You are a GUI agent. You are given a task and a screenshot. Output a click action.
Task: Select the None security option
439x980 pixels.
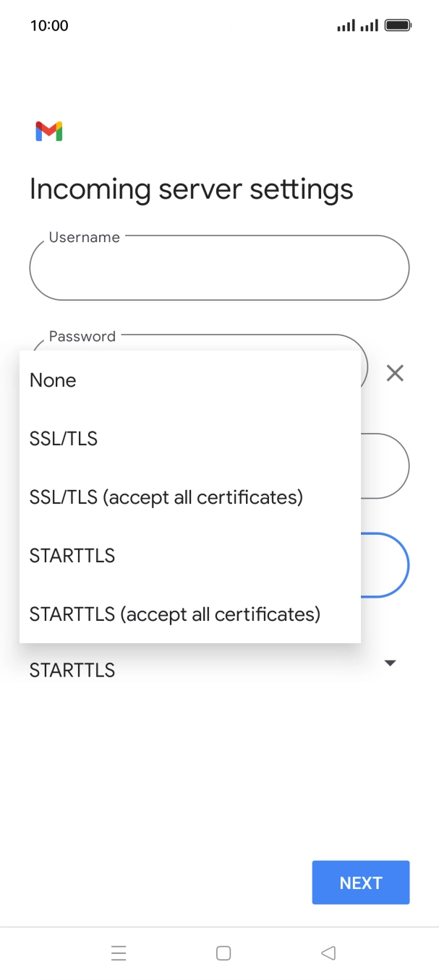pyautogui.click(x=53, y=380)
